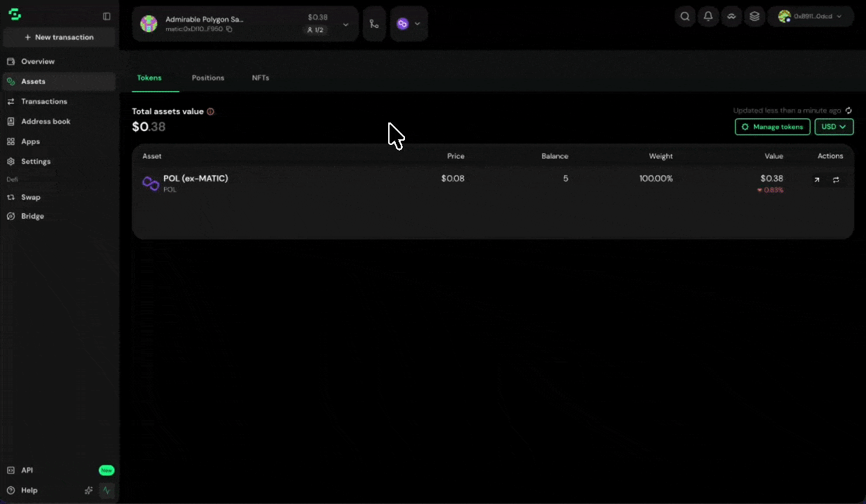The image size is (866, 504).
Task: Open the Polygon network dropdown
Action: [409, 24]
